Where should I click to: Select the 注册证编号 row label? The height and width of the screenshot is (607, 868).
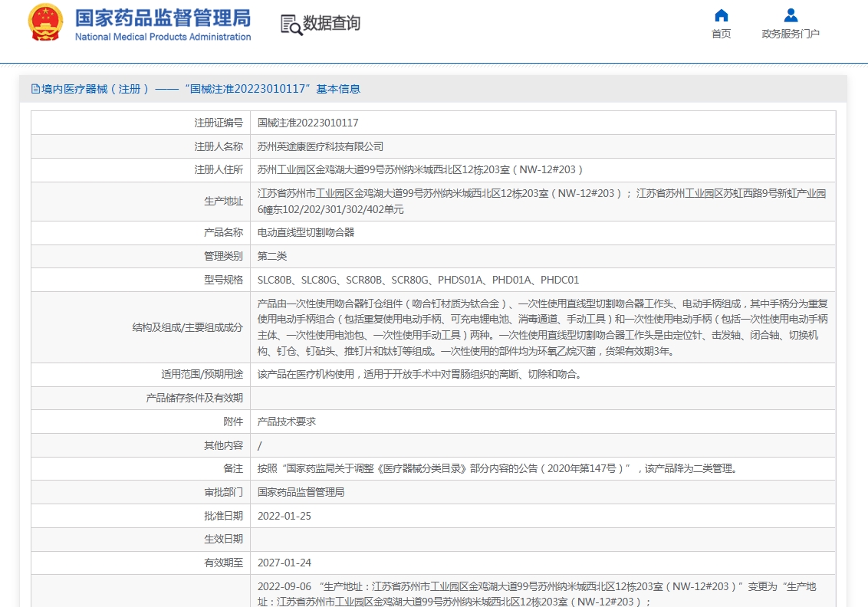coord(219,123)
